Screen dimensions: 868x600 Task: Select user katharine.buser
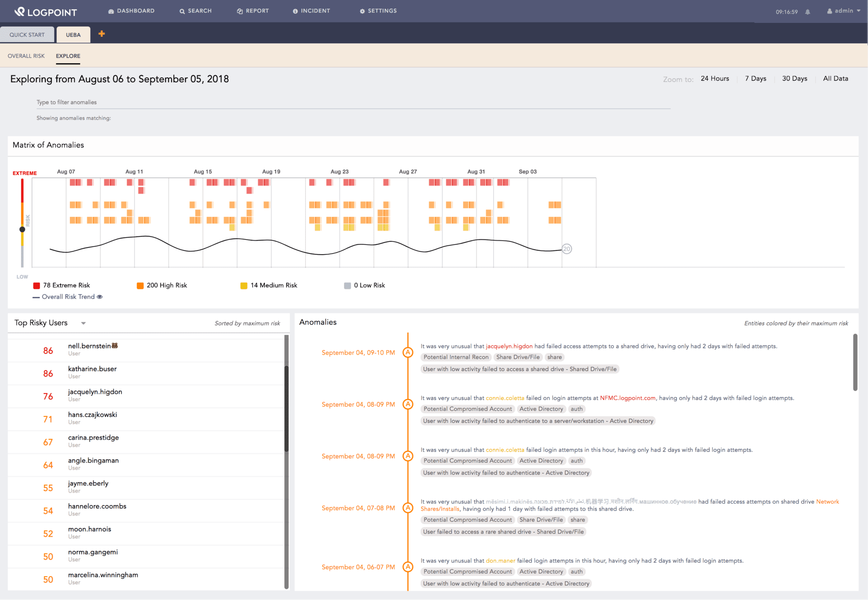pyautogui.click(x=146, y=373)
